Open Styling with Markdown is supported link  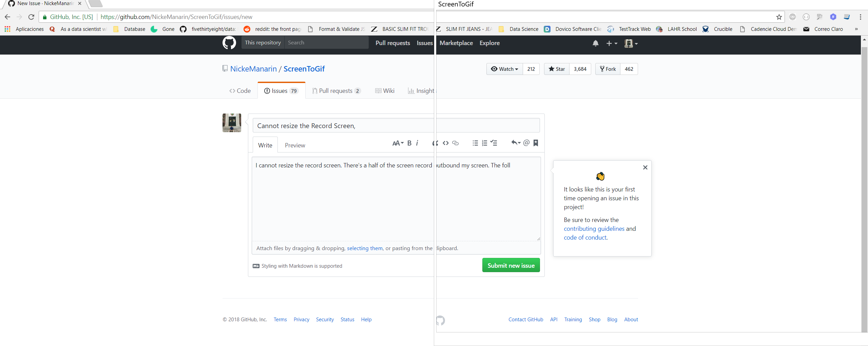pos(297,266)
